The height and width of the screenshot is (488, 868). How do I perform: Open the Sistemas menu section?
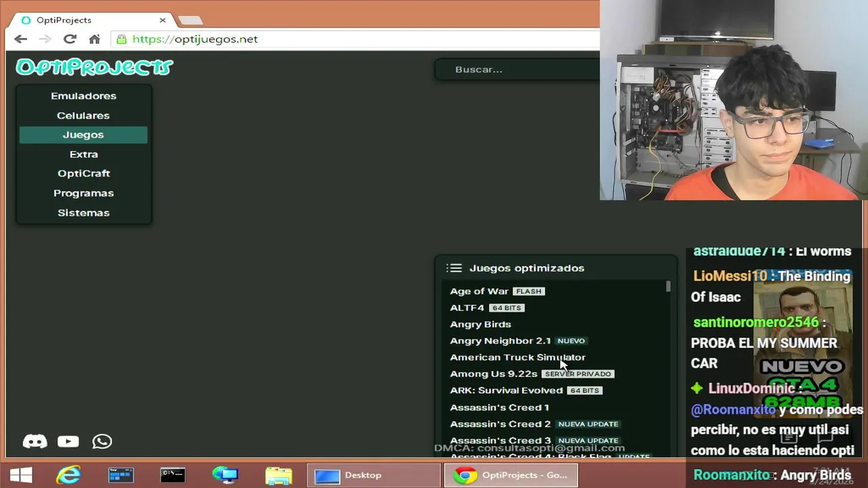click(83, 213)
